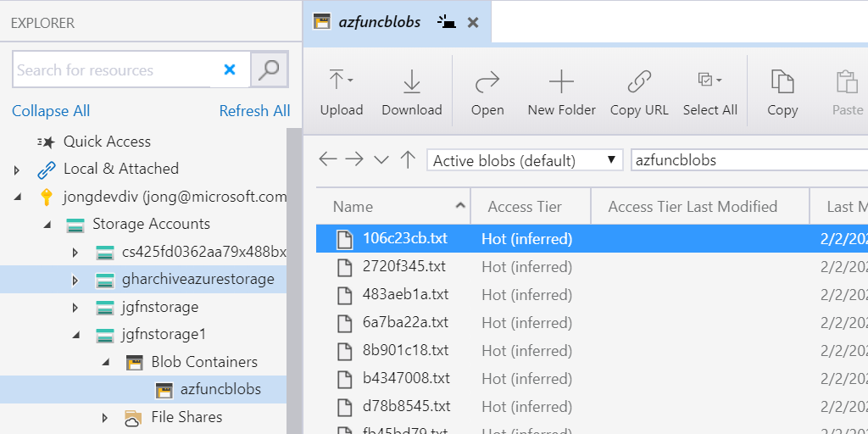Screen dimensions: 868x434
Task: Click the Refresh All link
Action: (254, 111)
